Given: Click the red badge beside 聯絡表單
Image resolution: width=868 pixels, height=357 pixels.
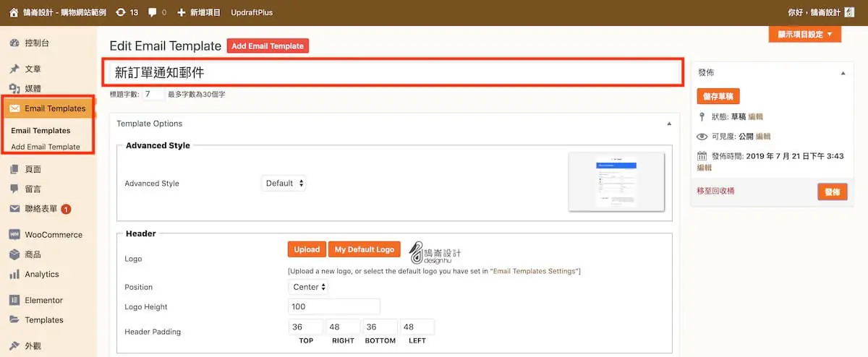Looking at the screenshot, I should [x=66, y=210].
